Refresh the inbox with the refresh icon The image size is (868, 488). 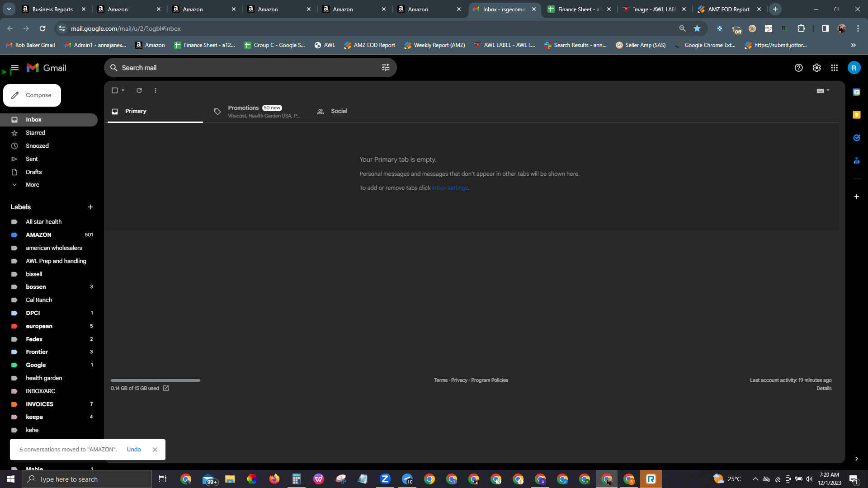coord(139,90)
